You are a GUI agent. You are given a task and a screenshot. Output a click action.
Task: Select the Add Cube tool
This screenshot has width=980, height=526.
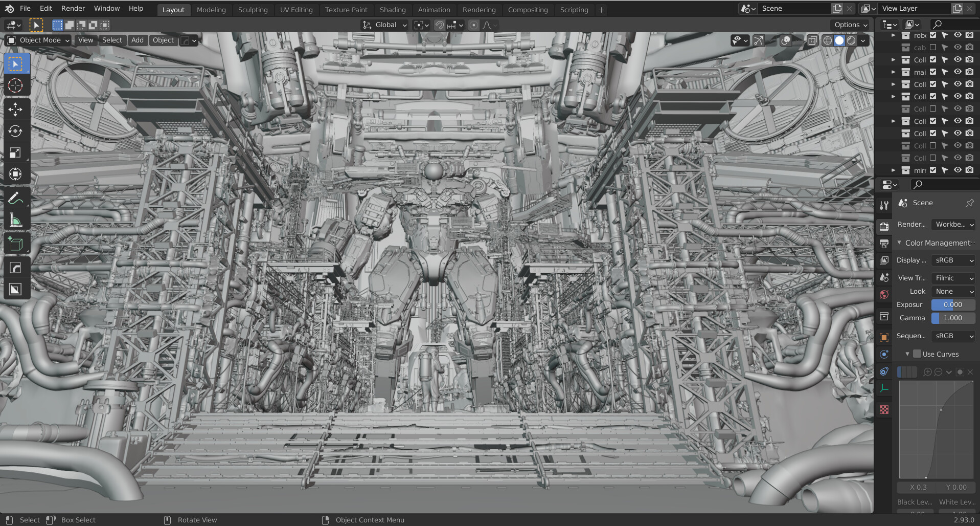tap(15, 244)
